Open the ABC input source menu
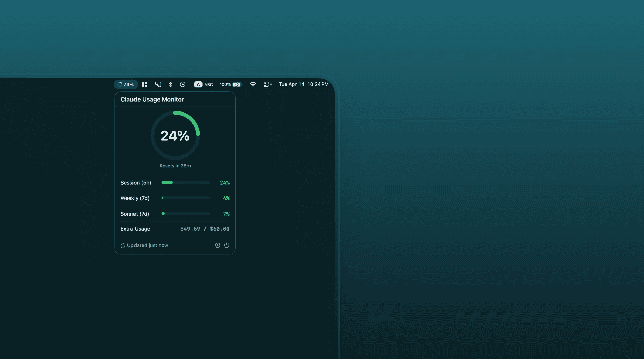 [x=204, y=84]
